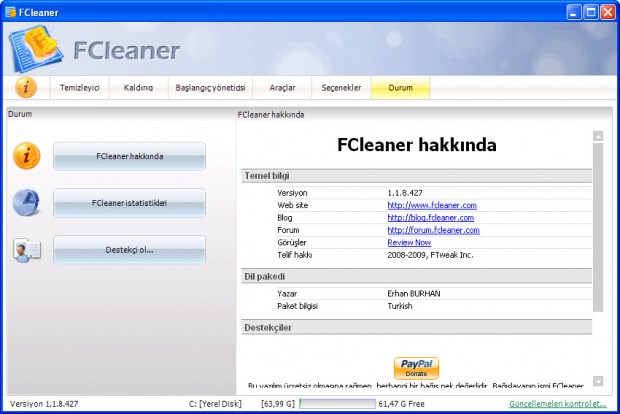Click the scrollbar up arrow in about panel
This screenshot has width=620, height=414.
(598, 136)
